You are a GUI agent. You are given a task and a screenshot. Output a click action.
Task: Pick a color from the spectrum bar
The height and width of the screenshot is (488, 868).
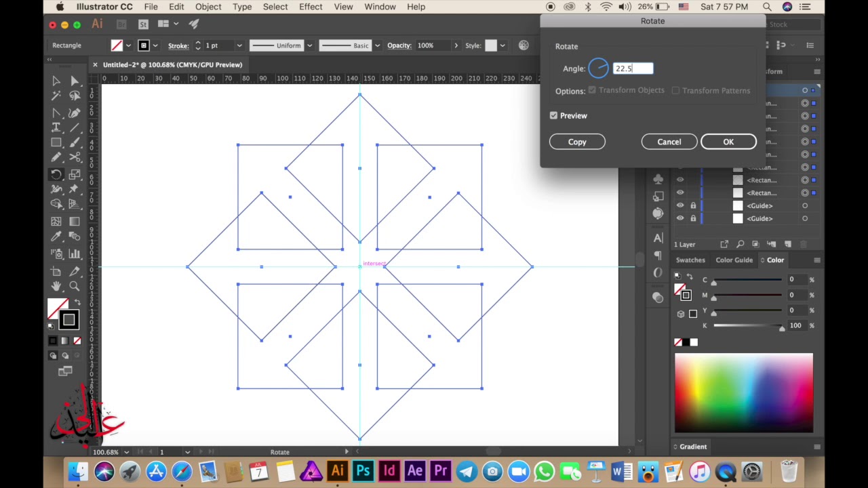(x=744, y=392)
